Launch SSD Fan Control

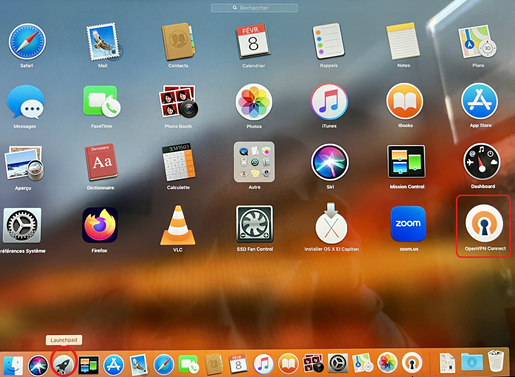[255, 224]
